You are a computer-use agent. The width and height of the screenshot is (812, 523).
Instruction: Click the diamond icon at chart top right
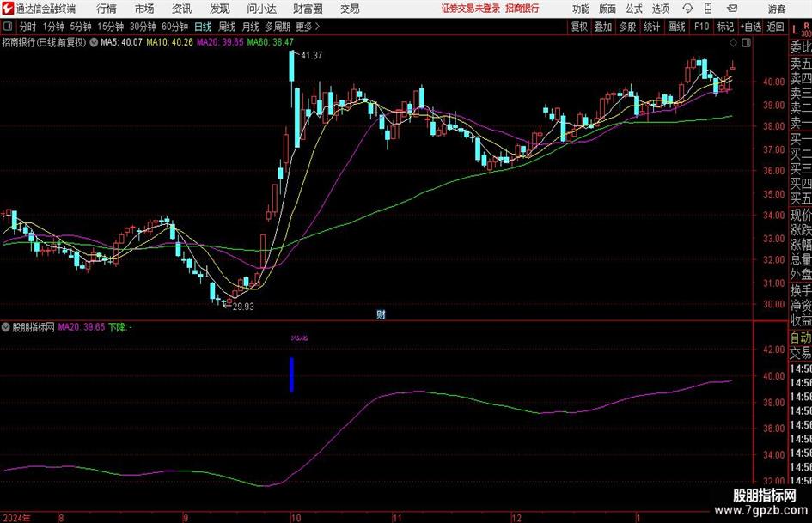733,43
